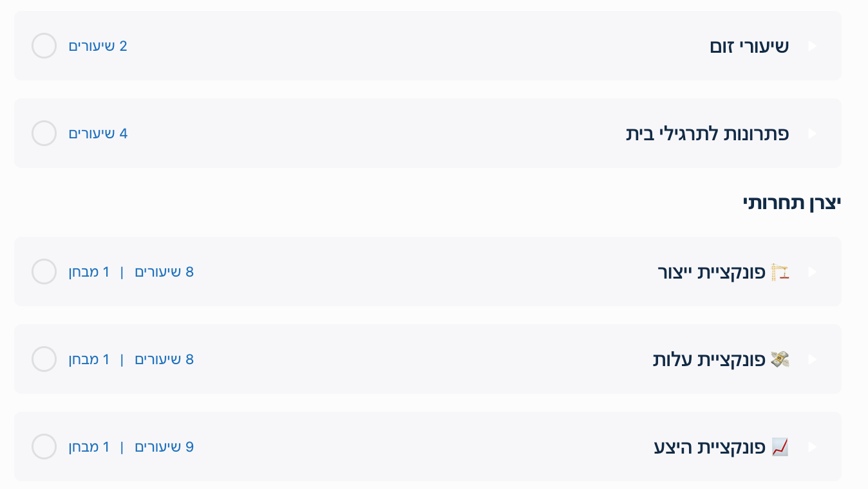Open the שיעורי זום section title

pyautogui.click(x=749, y=46)
